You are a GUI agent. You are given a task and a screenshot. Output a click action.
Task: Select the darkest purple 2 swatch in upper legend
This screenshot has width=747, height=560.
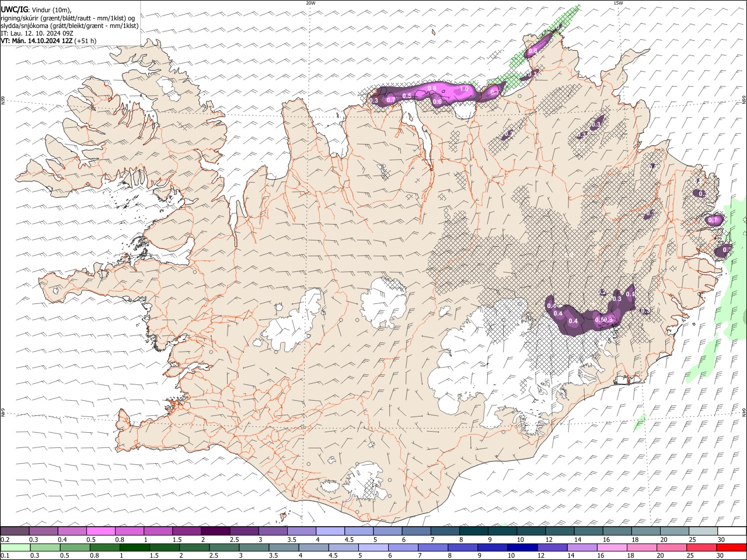(x=215, y=531)
